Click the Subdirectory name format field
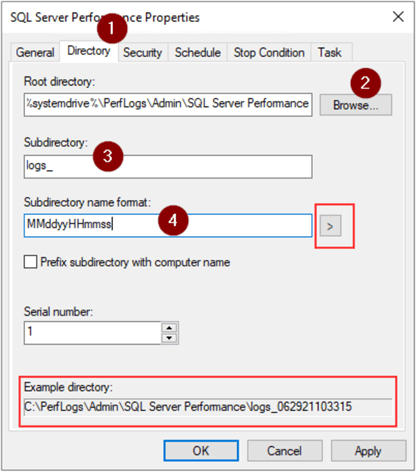 pos(168,226)
